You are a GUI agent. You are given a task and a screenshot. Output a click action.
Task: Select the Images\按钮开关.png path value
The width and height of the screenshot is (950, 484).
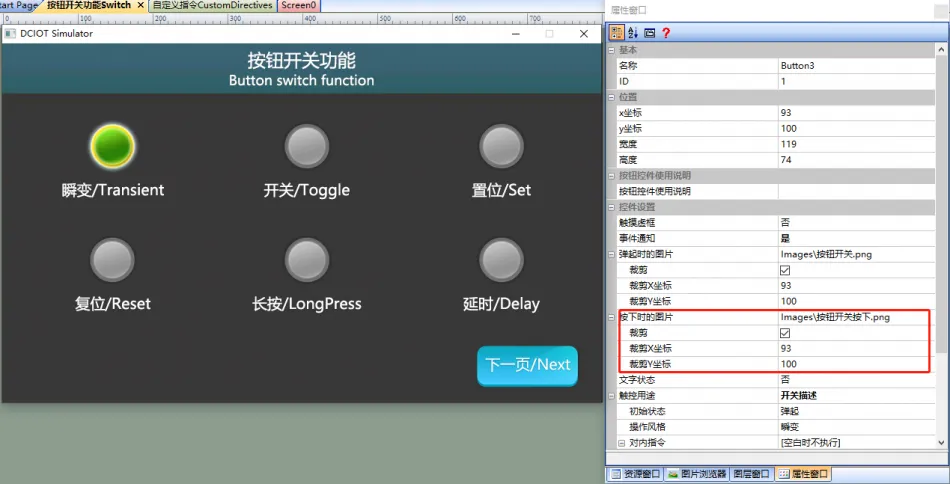857,254
